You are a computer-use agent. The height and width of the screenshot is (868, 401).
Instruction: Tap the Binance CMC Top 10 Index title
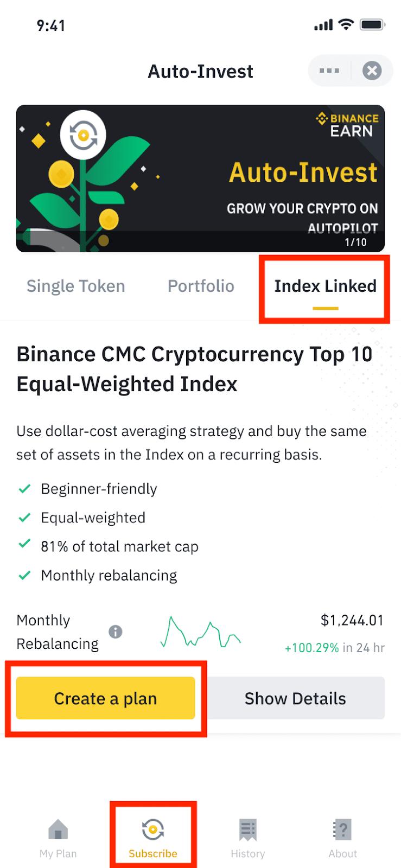(x=194, y=369)
